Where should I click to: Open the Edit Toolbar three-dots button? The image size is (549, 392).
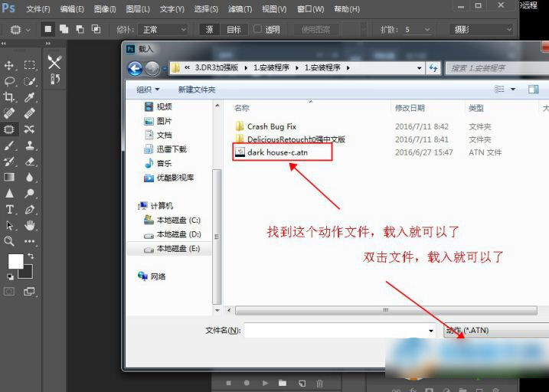[29, 241]
